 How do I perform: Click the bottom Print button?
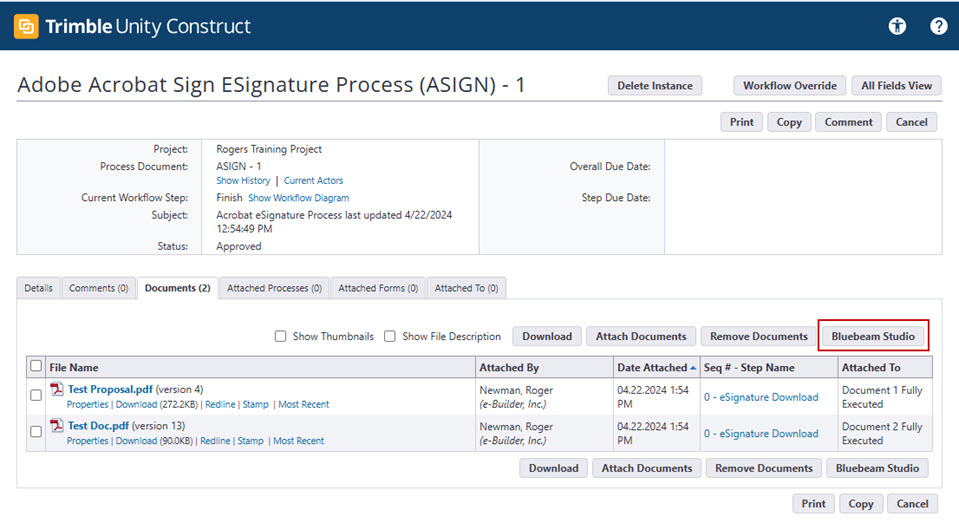click(x=813, y=504)
